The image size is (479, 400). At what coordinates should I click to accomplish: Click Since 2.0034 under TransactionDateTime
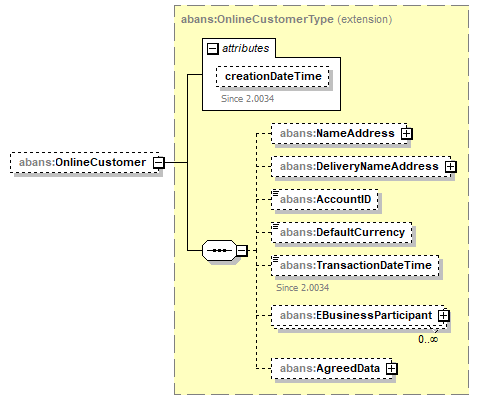coord(303,288)
